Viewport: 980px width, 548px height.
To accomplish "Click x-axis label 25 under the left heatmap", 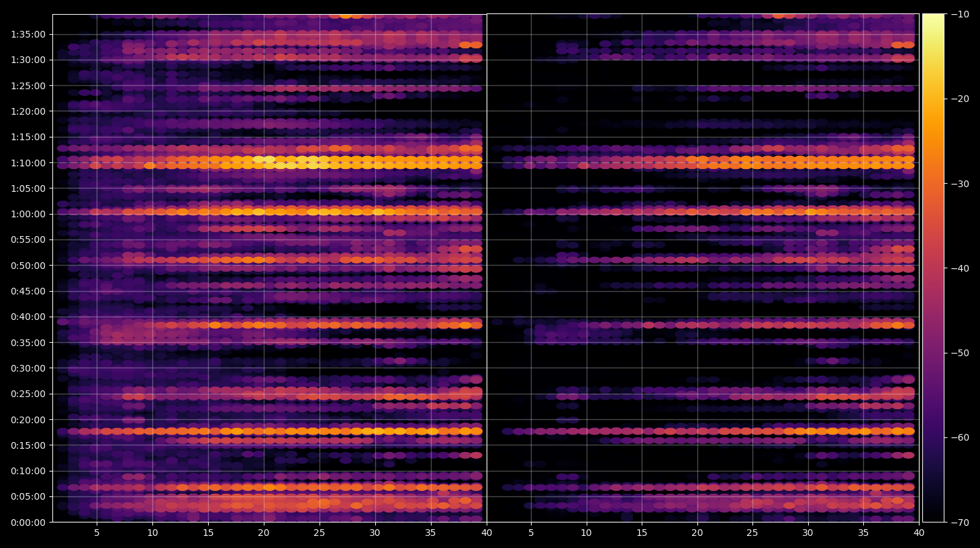I will click(x=319, y=533).
